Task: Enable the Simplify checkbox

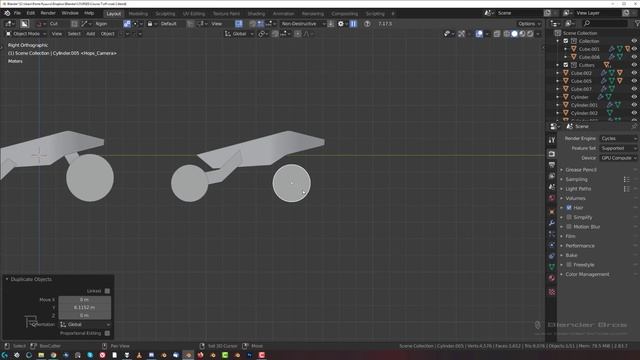Action: tap(569, 217)
